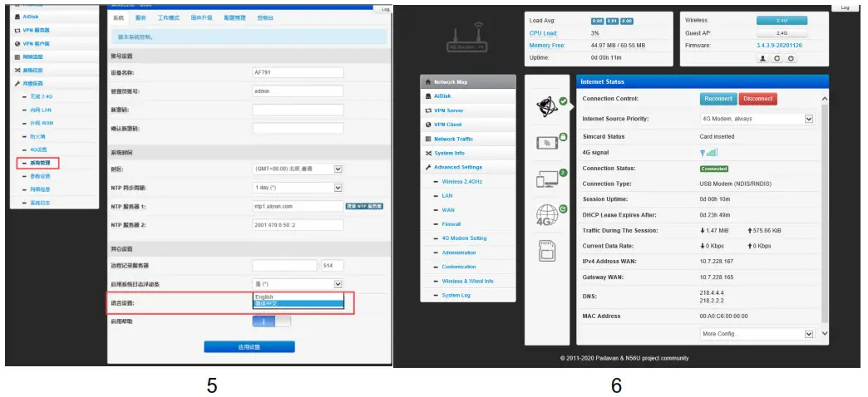Image resolution: width=868 pixels, height=397 pixels.
Task: Open VPN Server menu item
Action: 468,110
